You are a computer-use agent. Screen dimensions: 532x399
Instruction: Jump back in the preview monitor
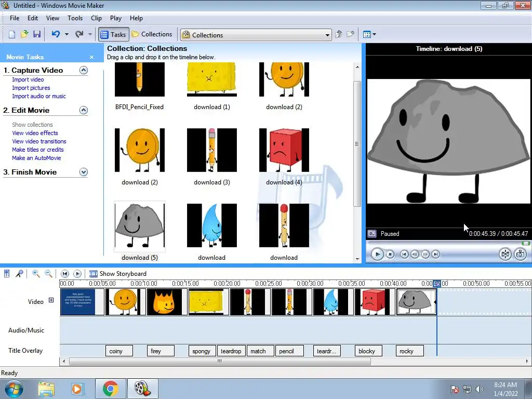tap(404, 254)
